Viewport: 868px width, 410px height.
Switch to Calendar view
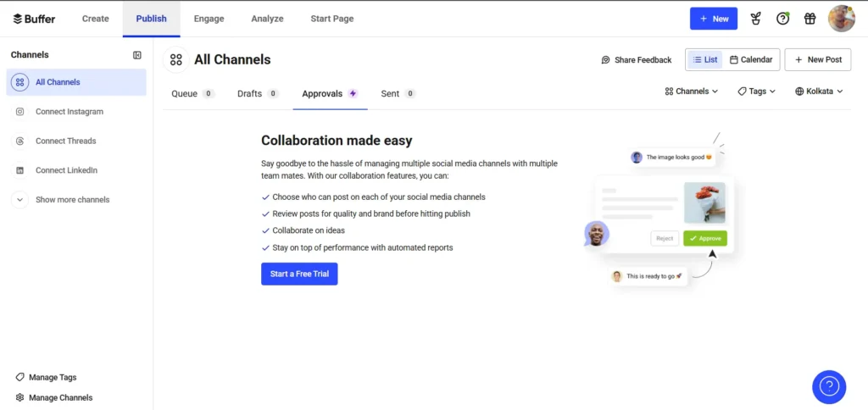click(751, 60)
